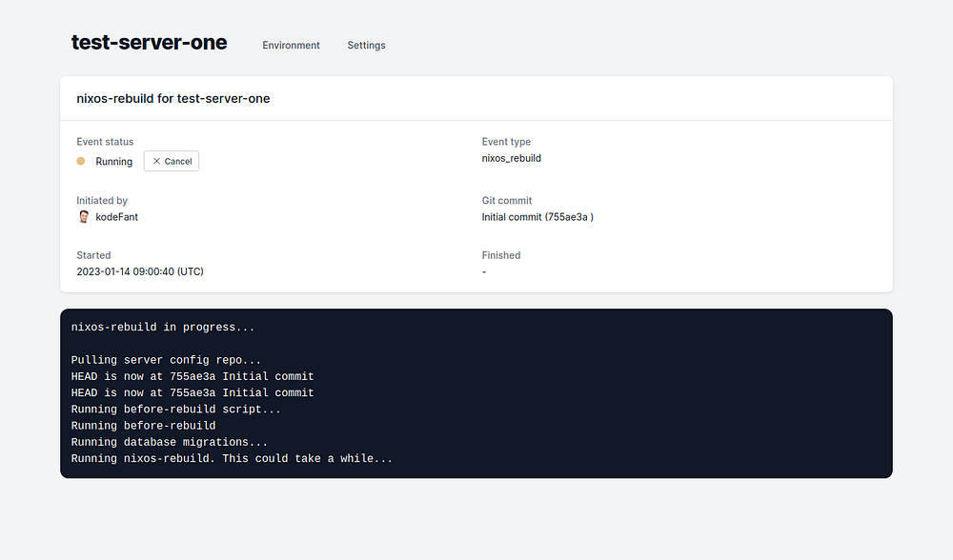The width and height of the screenshot is (953, 560).
Task: Click the "Event status" label
Action: [x=105, y=142]
